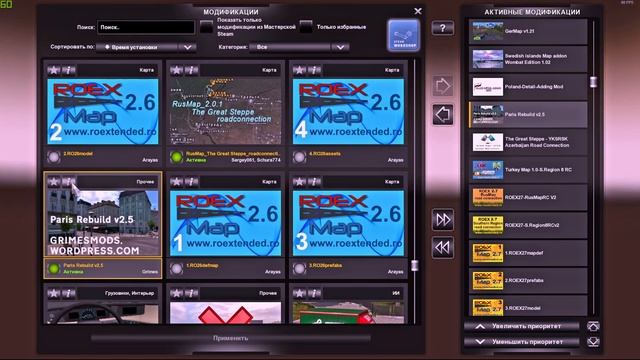This screenshot has height=360, width=640.
Task: Favorite RusMap Great Steppe roadconnection with star
Action: click(x=176, y=70)
